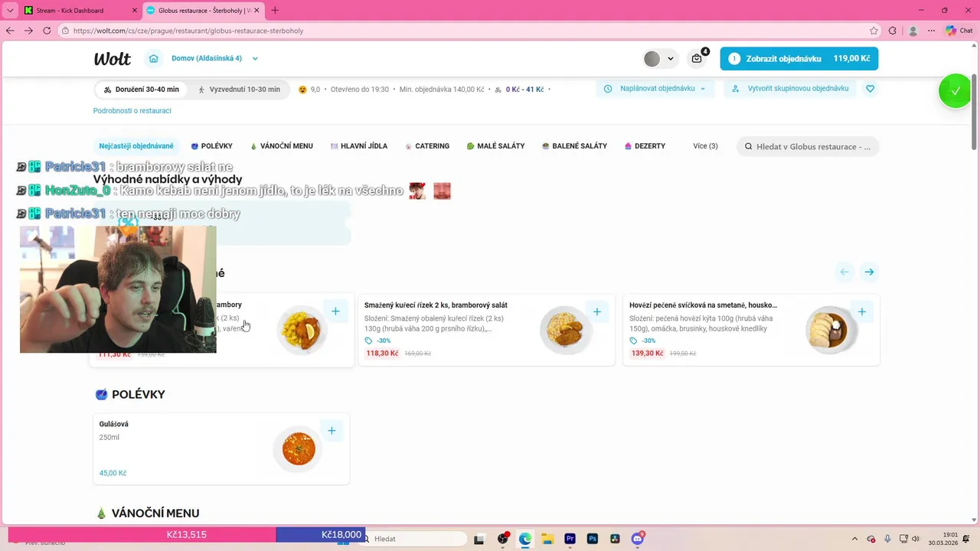
Task: Click the Wolt logo
Action: 113,59
